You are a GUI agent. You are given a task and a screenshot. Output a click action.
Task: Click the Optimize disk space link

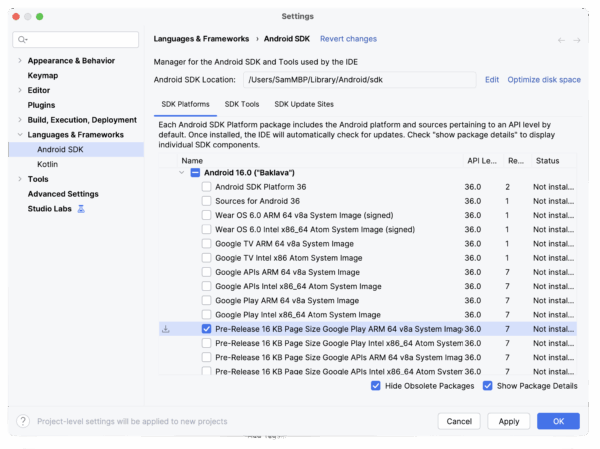(544, 80)
